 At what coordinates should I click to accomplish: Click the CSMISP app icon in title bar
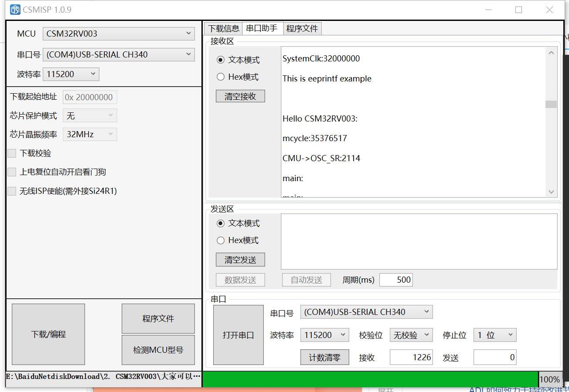pyautogui.click(x=15, y=10)
